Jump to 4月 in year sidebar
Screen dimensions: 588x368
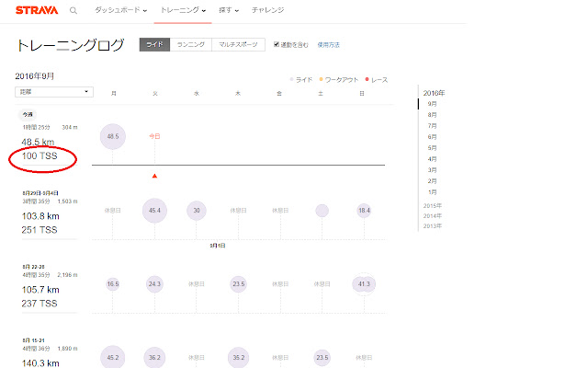point(432,159)
